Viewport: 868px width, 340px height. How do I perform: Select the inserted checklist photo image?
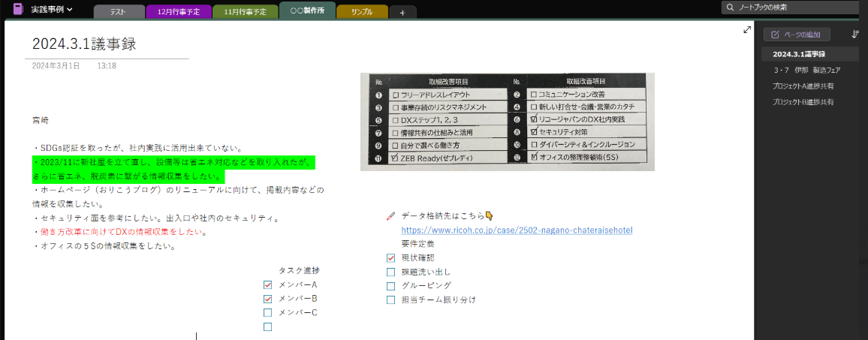507,122
